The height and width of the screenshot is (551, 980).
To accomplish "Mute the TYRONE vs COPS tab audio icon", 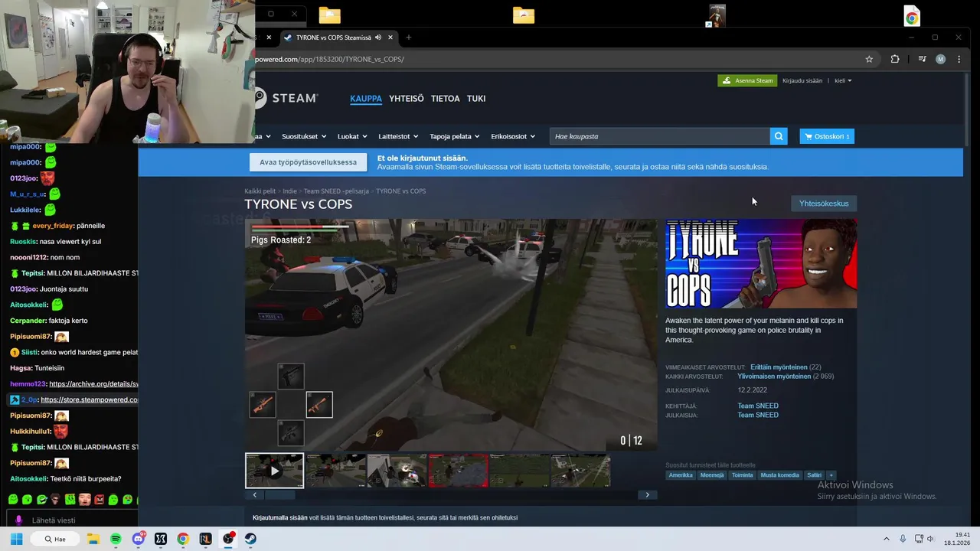I will (378, 37).
